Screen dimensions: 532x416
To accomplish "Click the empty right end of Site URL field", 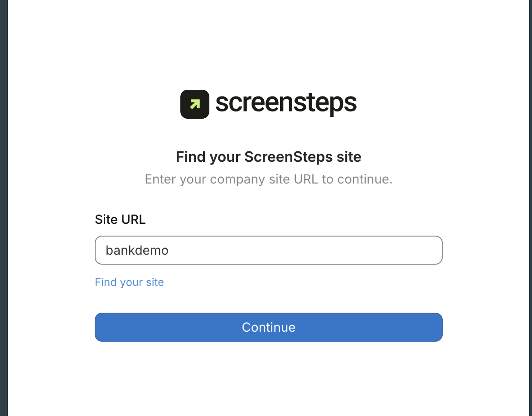I will tap(408, 250).
